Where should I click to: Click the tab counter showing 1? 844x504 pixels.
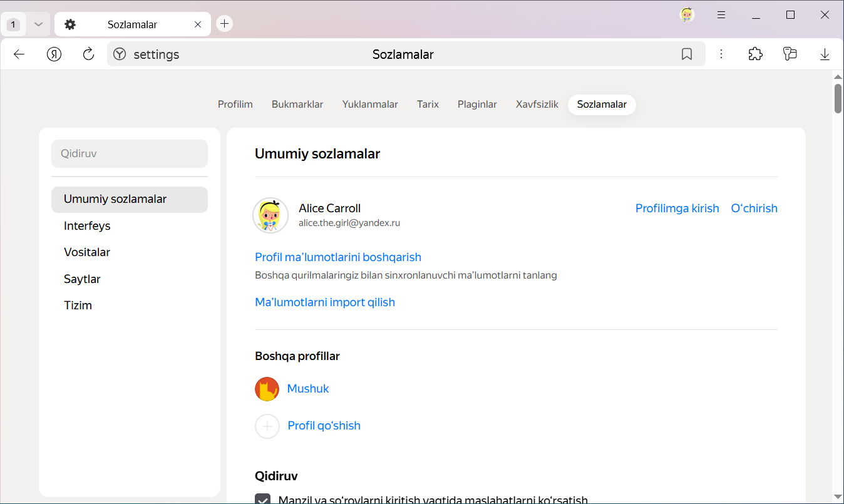tap(14, 24)
